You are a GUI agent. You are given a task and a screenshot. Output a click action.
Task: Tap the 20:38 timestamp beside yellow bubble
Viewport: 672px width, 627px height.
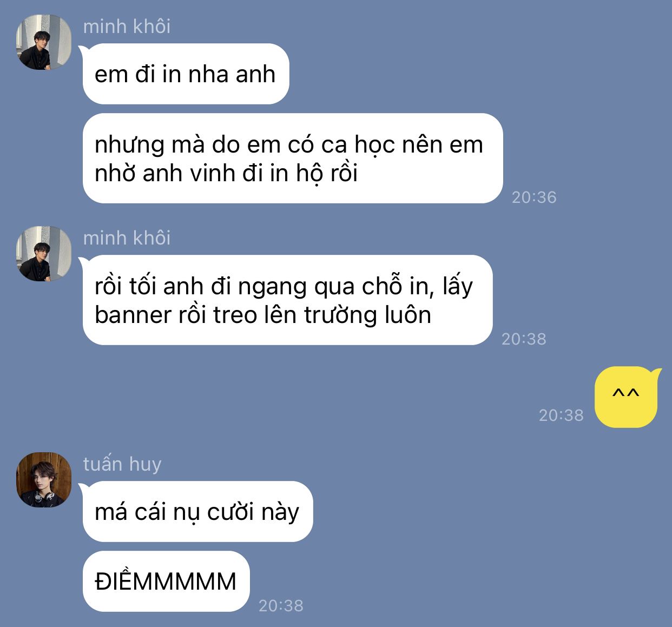click(x=561, y=415)
